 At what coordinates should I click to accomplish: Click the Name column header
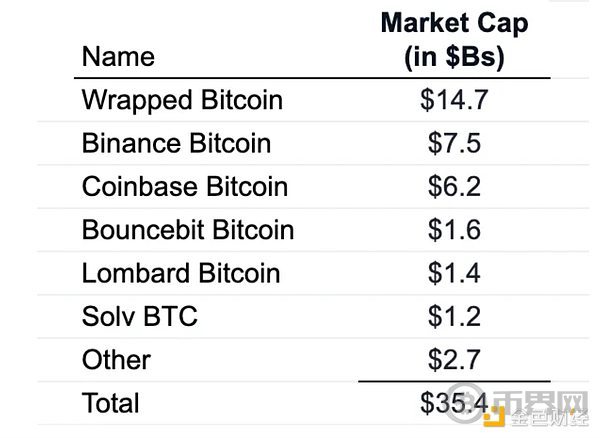(x=118, y=57)
